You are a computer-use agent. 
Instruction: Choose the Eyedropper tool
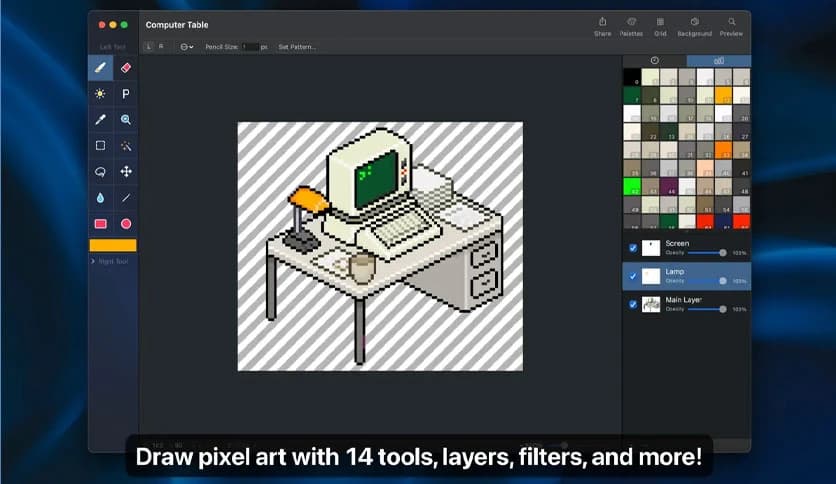coord(100,120)
